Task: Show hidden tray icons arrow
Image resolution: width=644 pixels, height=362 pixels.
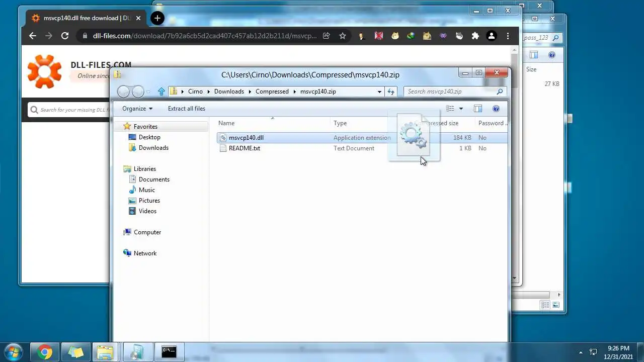Action: 581,352
